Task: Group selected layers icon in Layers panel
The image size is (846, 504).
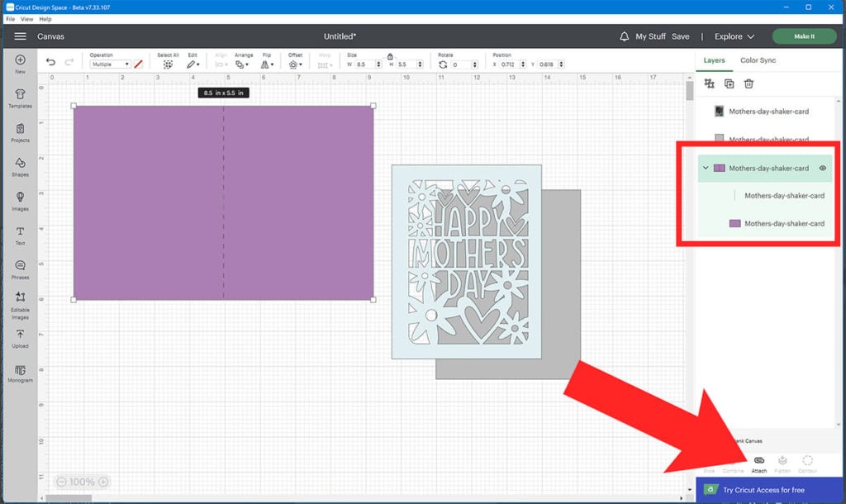Action: tap(709, 83)
